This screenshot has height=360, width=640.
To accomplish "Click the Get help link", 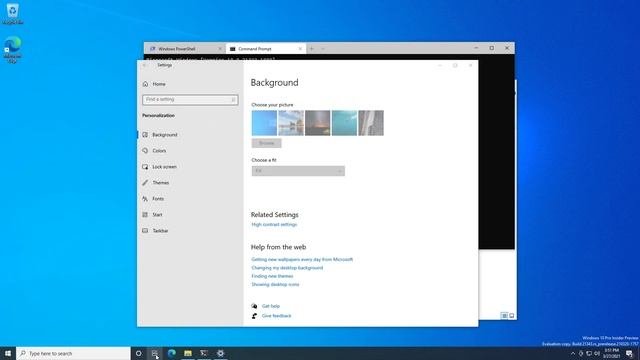I will click(271, 306).
